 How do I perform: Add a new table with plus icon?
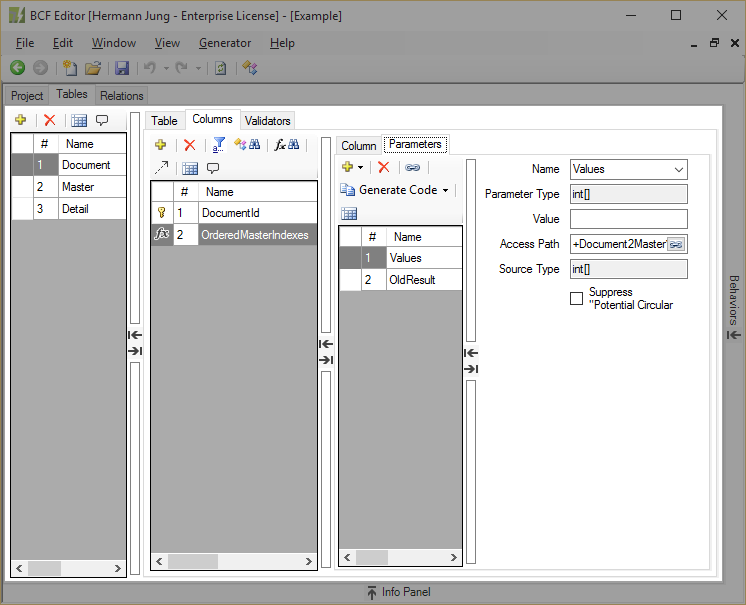click(20, 120)
